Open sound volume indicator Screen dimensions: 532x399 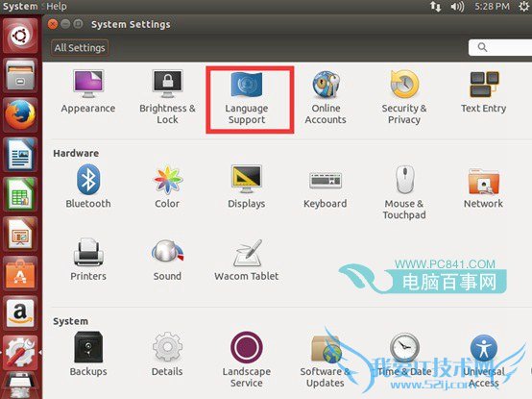click(x=457, y=6)
